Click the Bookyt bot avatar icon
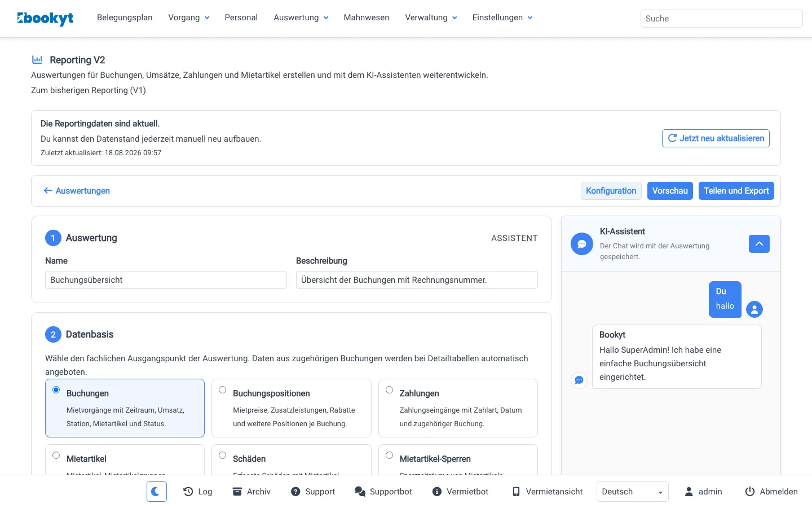 [579, 380]
